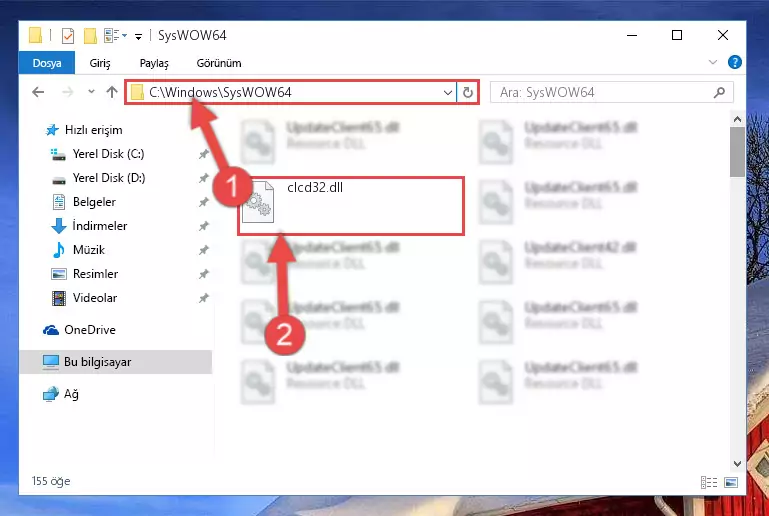Refresh the SysWOW64 folder view

pos(468,92)
